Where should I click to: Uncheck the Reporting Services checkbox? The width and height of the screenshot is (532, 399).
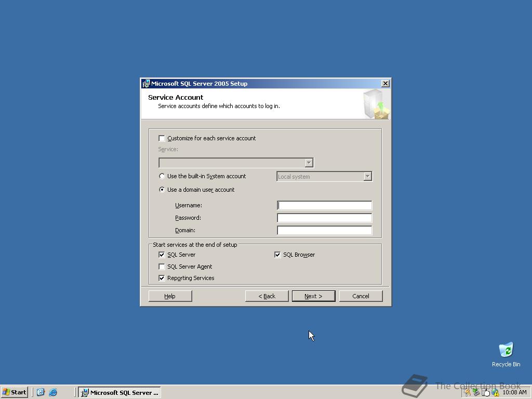[162, 278]
